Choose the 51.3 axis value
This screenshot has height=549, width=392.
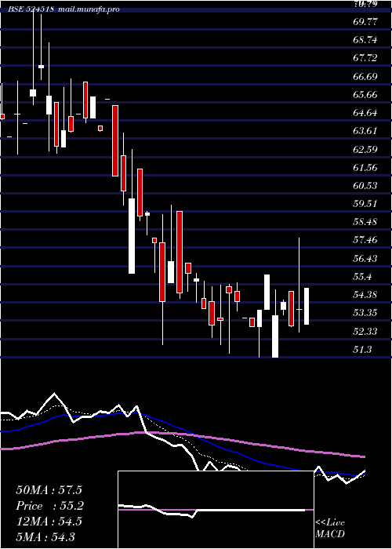(x=363, y=350)
